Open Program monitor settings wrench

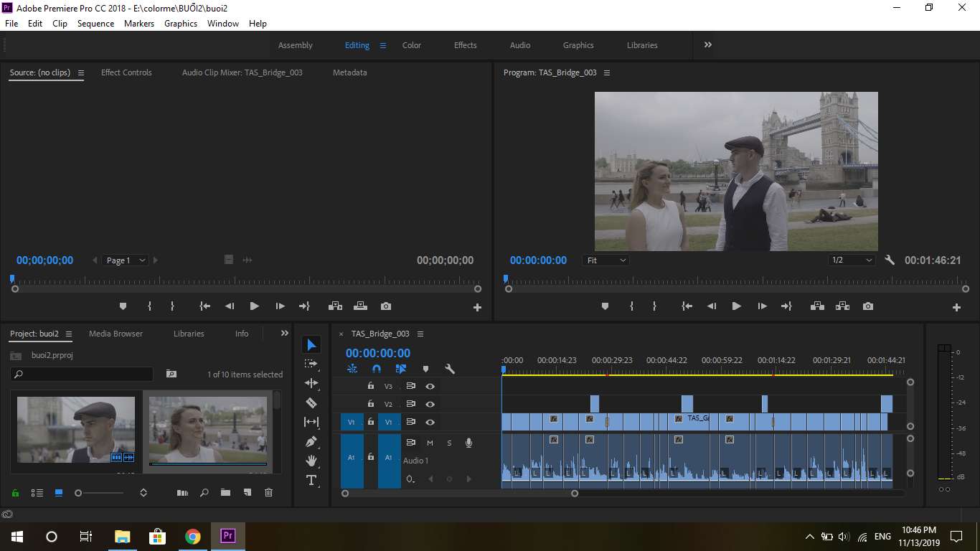tap(890, 260)
